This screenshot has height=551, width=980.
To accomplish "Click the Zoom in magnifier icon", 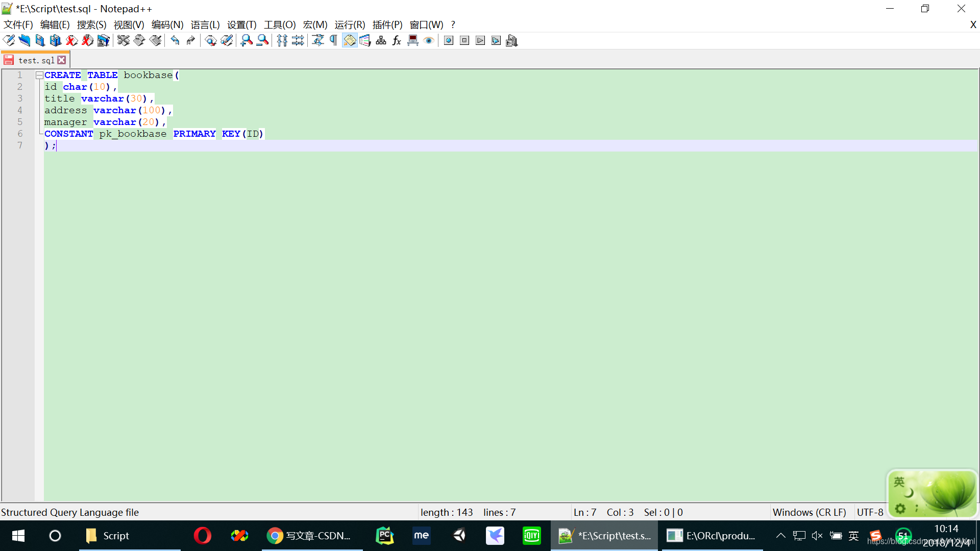I will coord(247,41).
